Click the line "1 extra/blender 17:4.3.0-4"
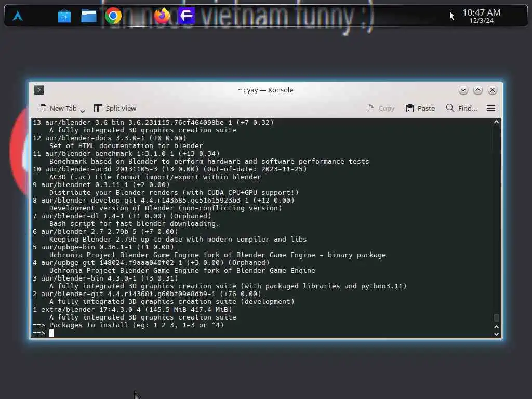This screenshot has width=532, height=399. click(x=132, y=310)
